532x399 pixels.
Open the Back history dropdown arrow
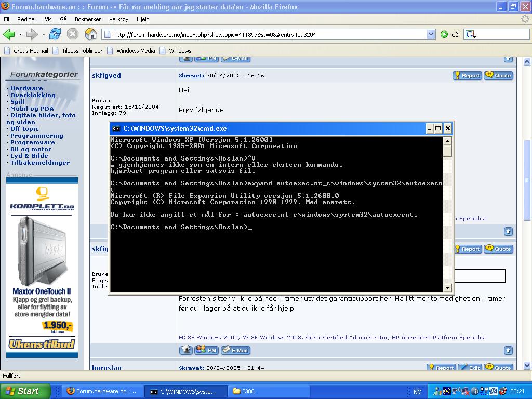[x=20, y=35]
